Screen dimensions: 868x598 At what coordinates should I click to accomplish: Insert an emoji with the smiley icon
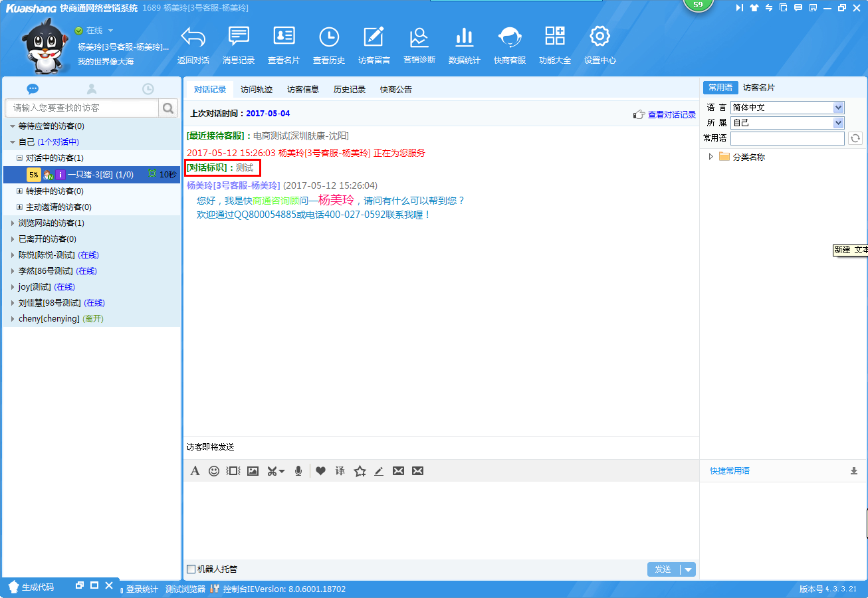[x=214, y=471]
